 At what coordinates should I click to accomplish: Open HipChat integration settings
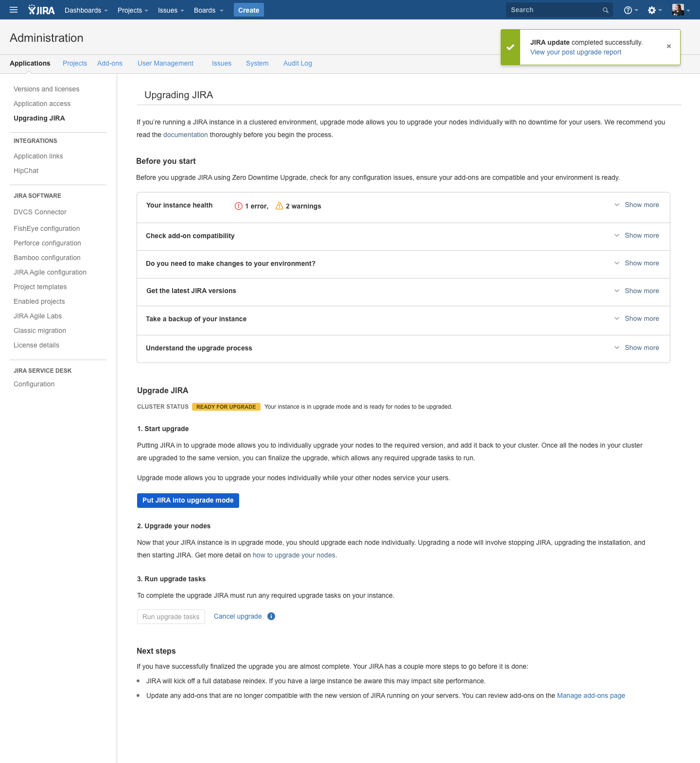tap(26, 171)
